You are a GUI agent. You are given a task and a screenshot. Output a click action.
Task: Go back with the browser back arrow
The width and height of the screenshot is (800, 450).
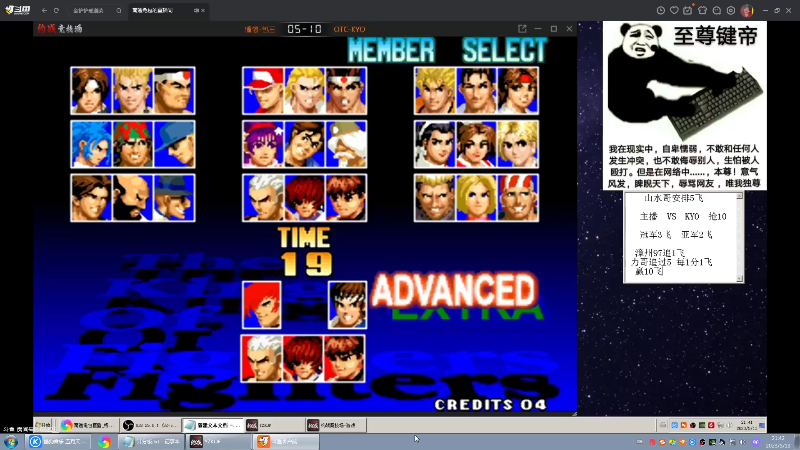pyautogui.click(x=44, y=10)
